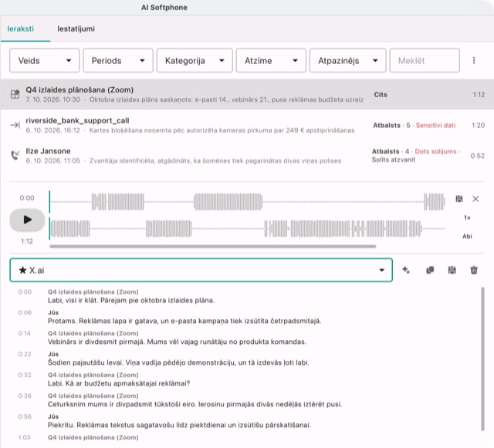
Task: Click the incoming call icon of Ilze Jansone
Action: point(15,155)
